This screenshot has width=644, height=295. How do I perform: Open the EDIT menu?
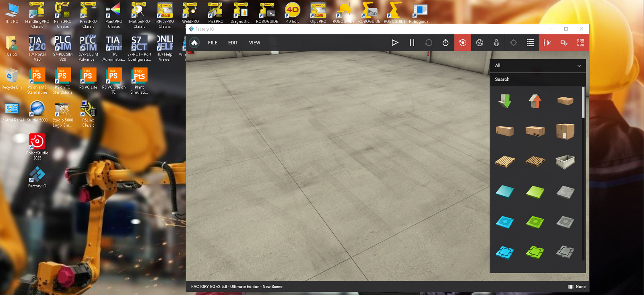tap(233, 43)
